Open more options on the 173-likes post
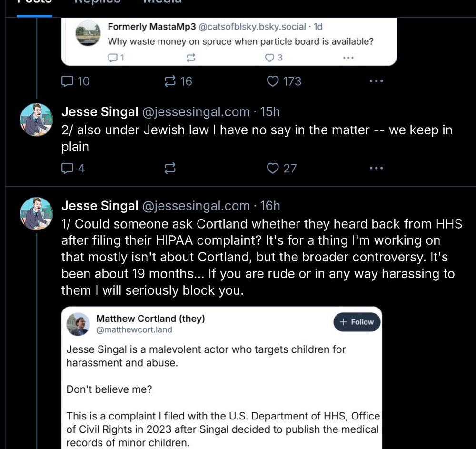Image resolution: width=476 pixels, height=449 pixels. pyautogui.click(x=376, y=81)
